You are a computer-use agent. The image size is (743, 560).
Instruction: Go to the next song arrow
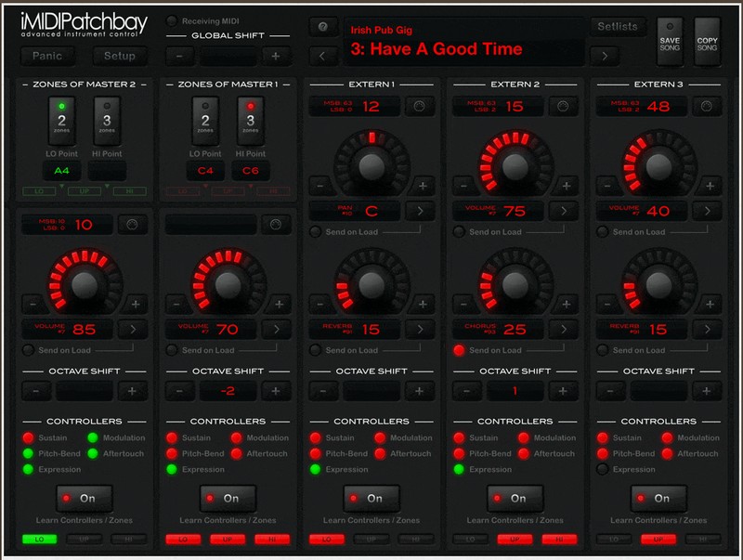point(605,56)
